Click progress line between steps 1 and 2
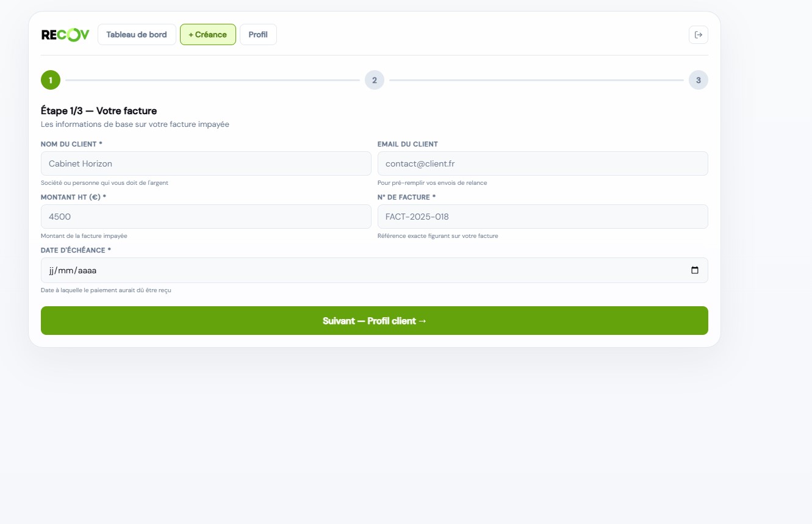812x524 pixels. 212,80
